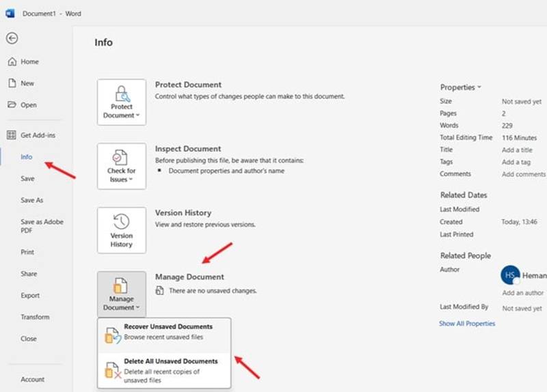This screenshot has height=392, width=547.
Task: Click the 'Last Modified By' label
Action: [464, 307]
